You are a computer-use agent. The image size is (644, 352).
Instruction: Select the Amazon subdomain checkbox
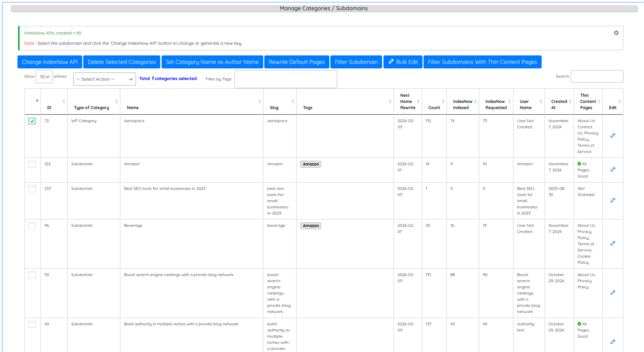[x=32, y=164]
